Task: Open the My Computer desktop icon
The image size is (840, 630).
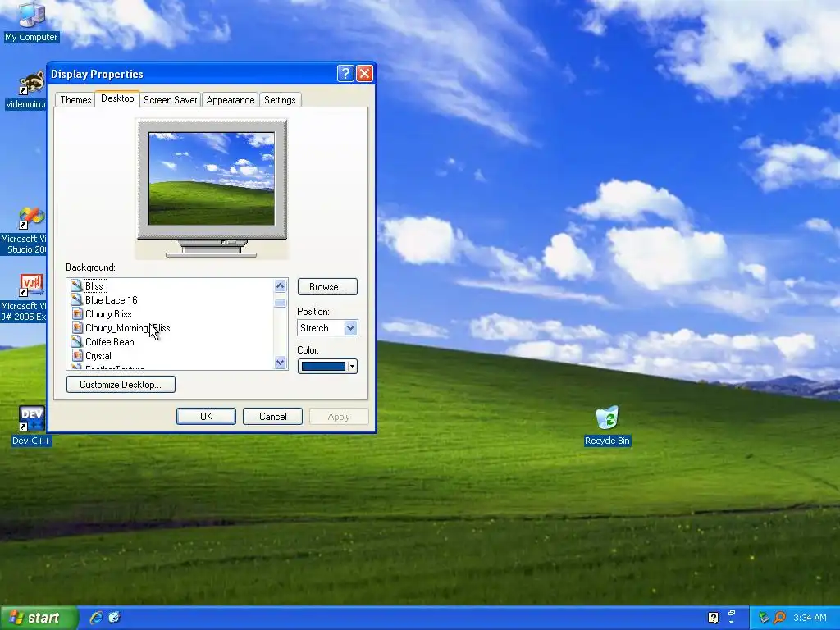Action: [31, 21]
